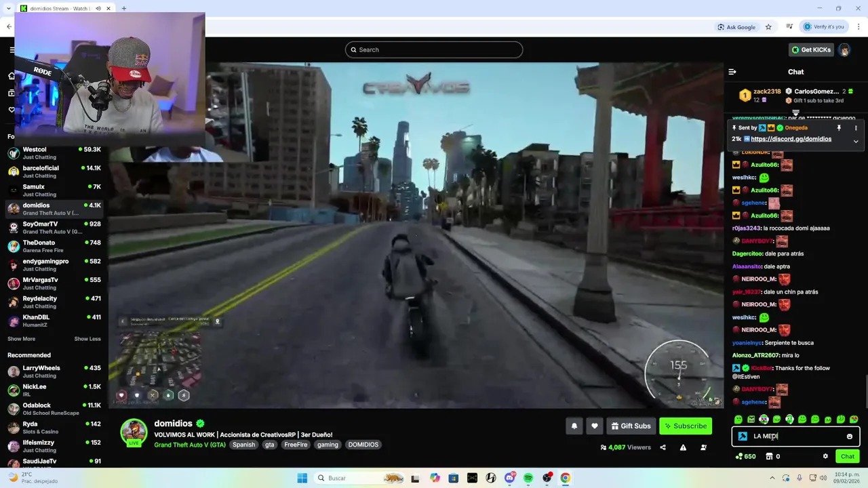Open endygamingpro channel in sidebar
Screen dimensions: 868x488
pos(54,264)
